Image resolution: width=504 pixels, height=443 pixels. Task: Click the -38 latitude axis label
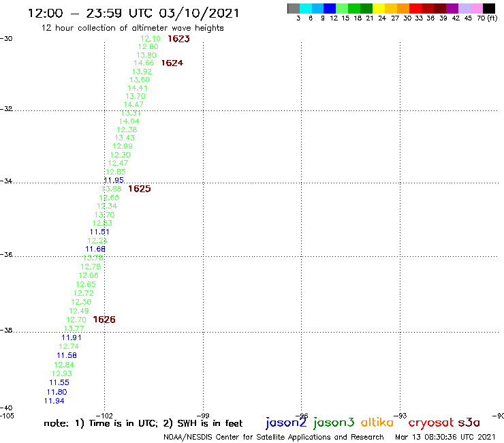click(x=6, y=331)
